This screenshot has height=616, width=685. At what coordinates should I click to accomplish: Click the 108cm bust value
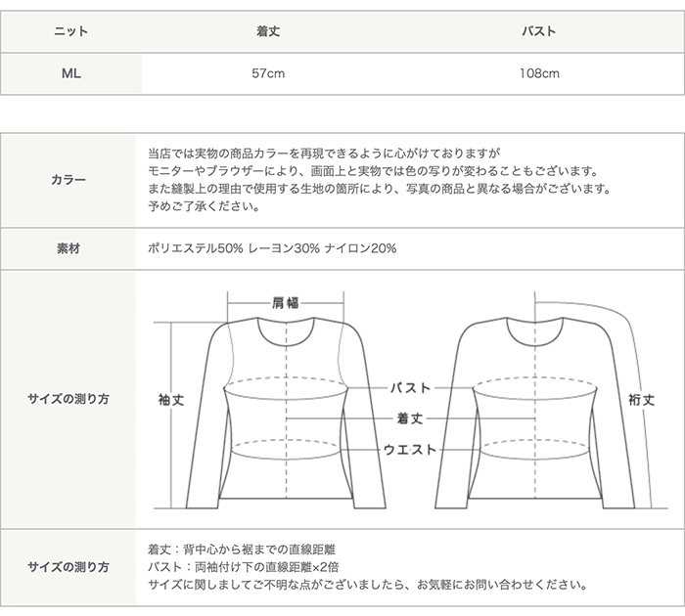click(x=539, y=73)
